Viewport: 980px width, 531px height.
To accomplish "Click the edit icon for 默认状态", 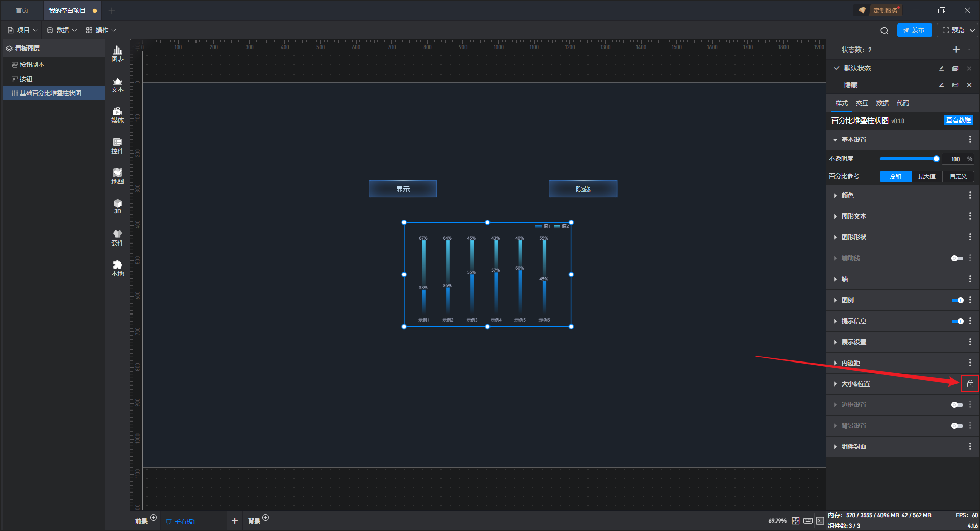I will 941,68.
